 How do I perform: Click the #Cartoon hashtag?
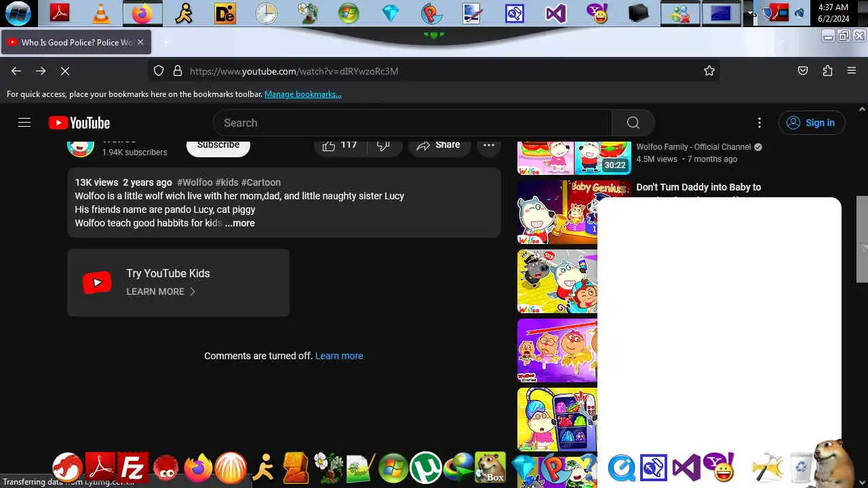[261, 182]
